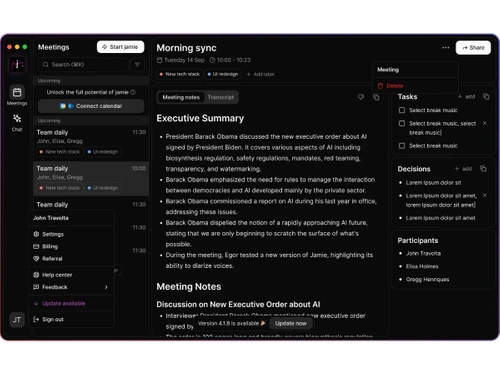500x375 pixels.
Task: Remove the decision being edited with X
Action: pyautogui.click(x=485, y=195)
